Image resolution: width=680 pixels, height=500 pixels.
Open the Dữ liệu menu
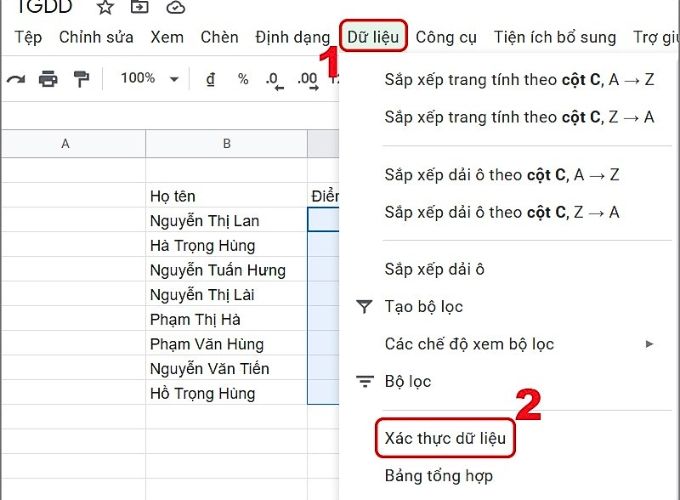373,36
